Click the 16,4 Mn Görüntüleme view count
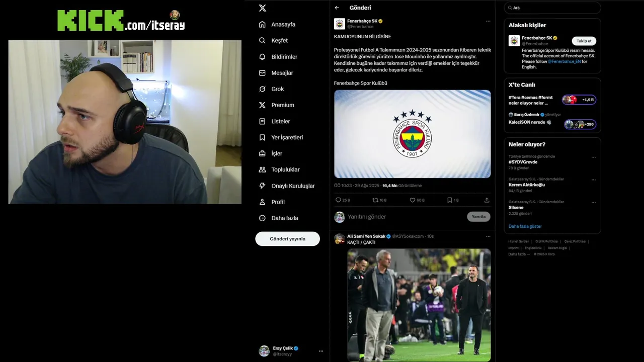Image resolution: width=644 pixels, height=362 pixels. (x=402, y=186)
